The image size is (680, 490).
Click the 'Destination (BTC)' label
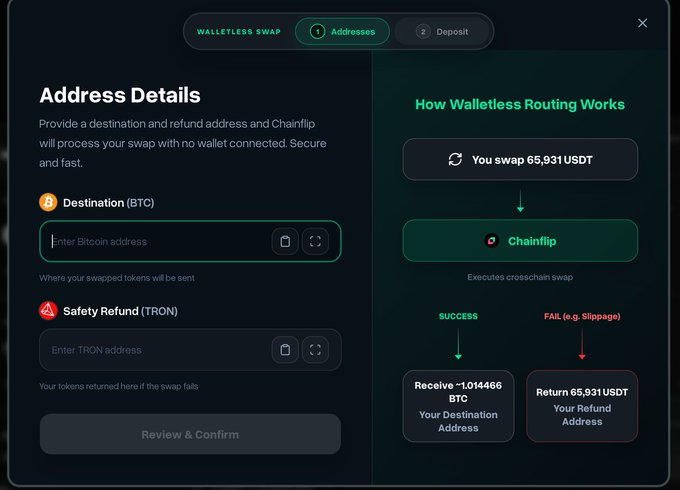108,203
